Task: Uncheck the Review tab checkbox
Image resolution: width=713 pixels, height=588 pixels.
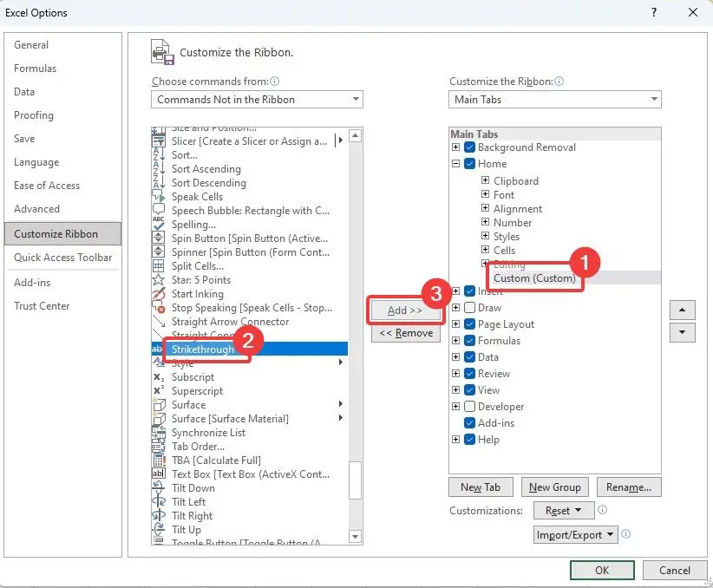Action: [x=470, y=374]
